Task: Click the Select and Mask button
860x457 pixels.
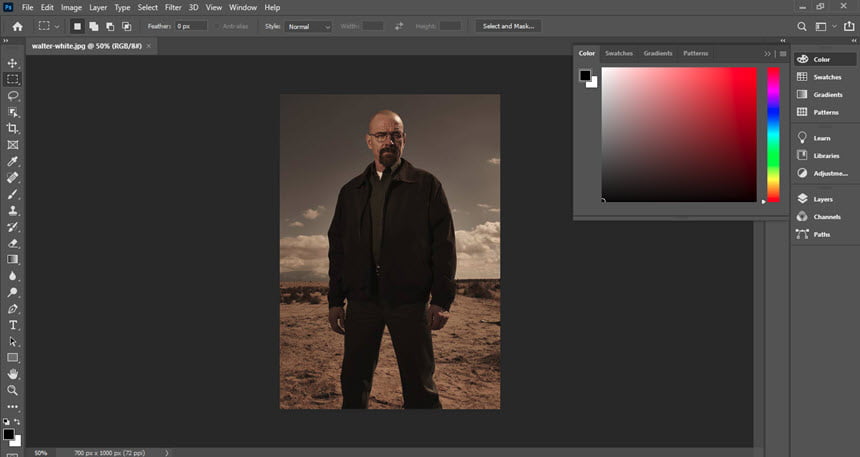Action: (x=508, y=26)
